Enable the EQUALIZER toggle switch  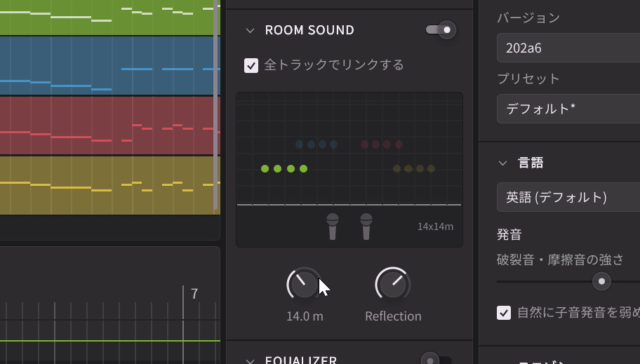tap(435, 360)
